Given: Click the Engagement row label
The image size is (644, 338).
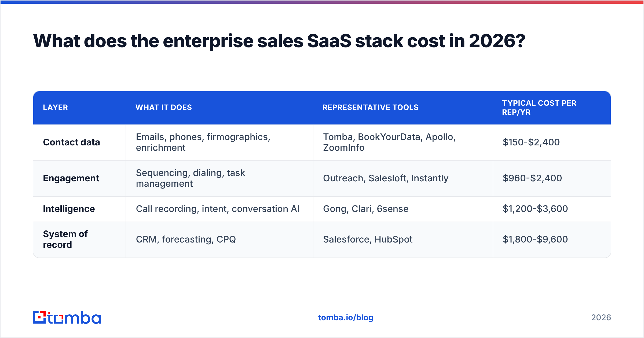Looking at the screenshot, I should (71, 178).
